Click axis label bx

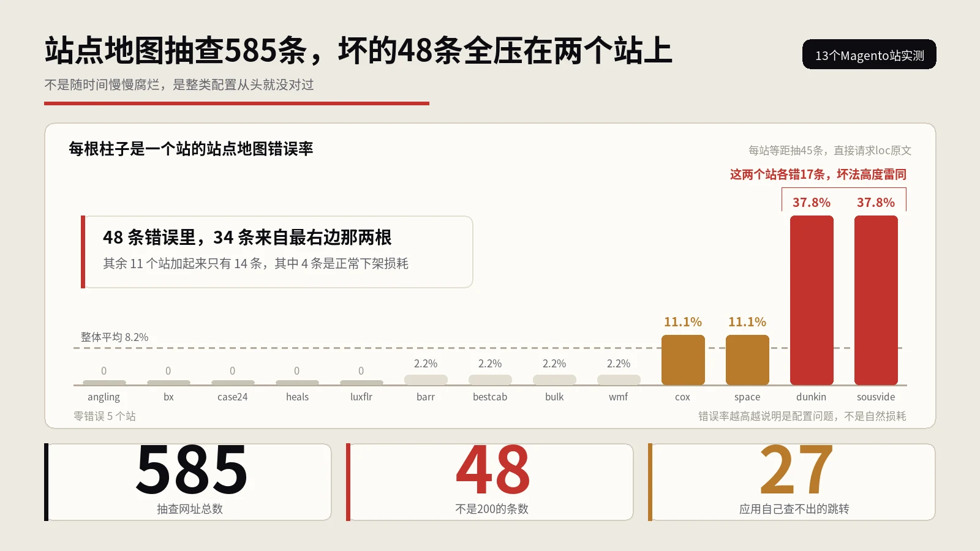click(168, 397)
